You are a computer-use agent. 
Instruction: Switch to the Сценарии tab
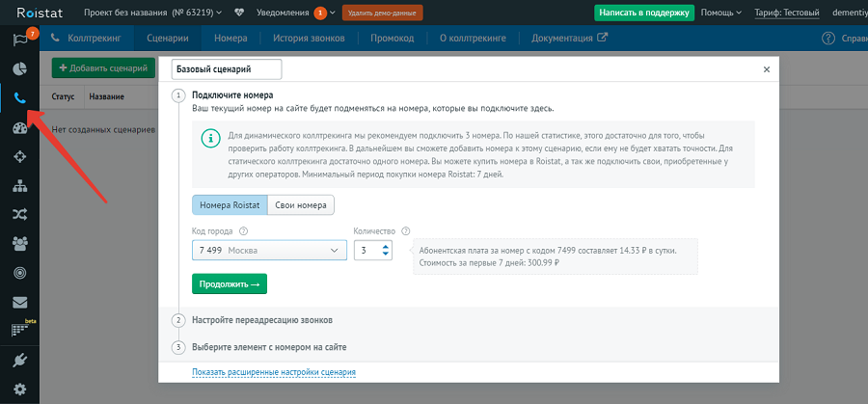168,39
